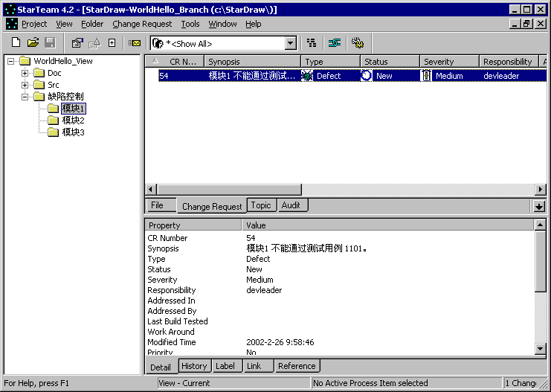Sort by Severity column header

[449, 62]
